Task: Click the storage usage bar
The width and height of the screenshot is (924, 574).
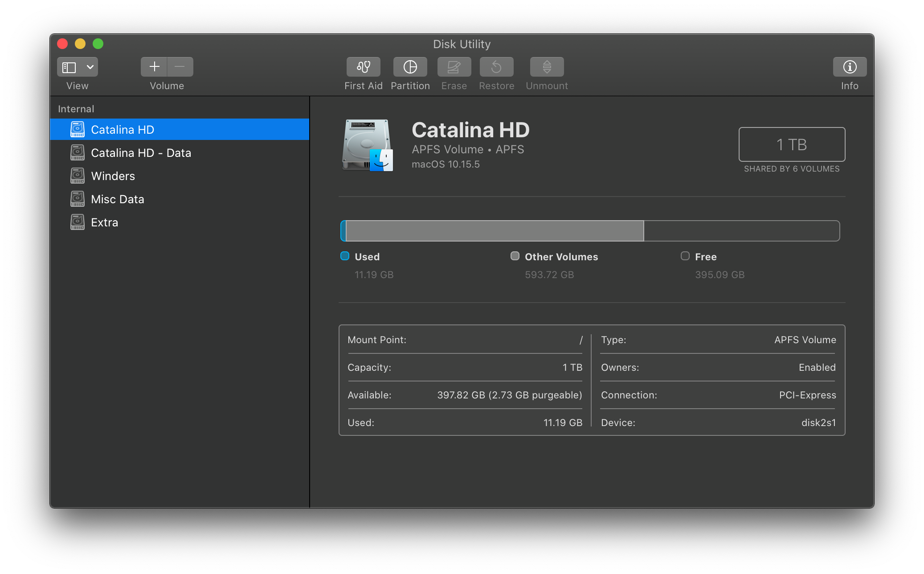Action: click(x=590, y=231)
